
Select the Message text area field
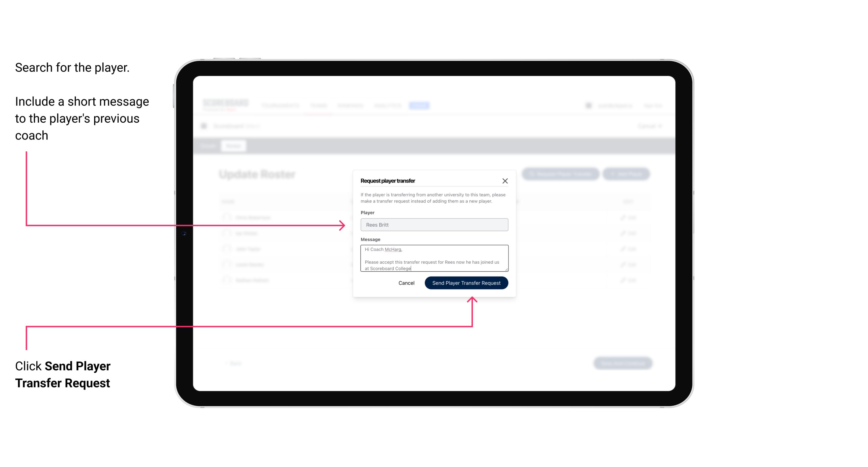click(x=433, y=258)
